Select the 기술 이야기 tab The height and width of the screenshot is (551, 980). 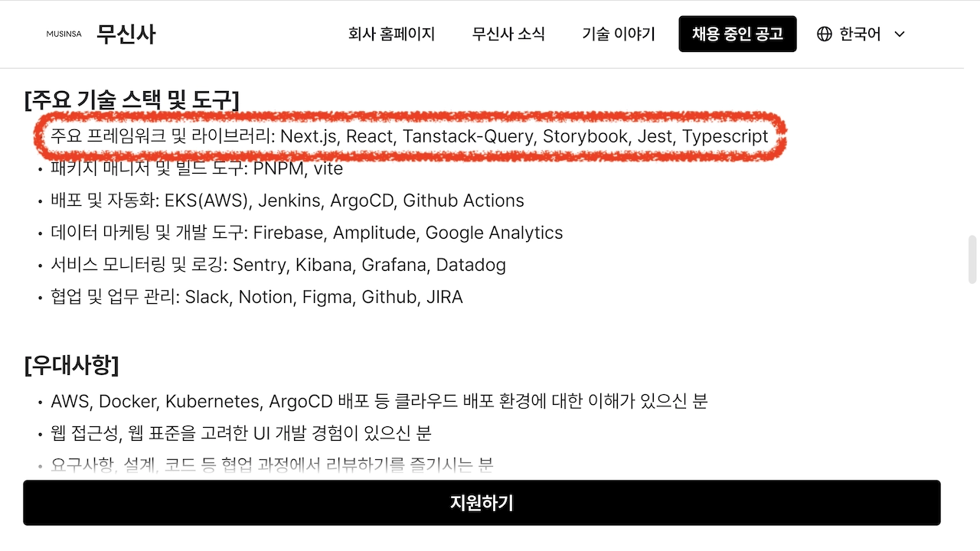pos(618,34)
